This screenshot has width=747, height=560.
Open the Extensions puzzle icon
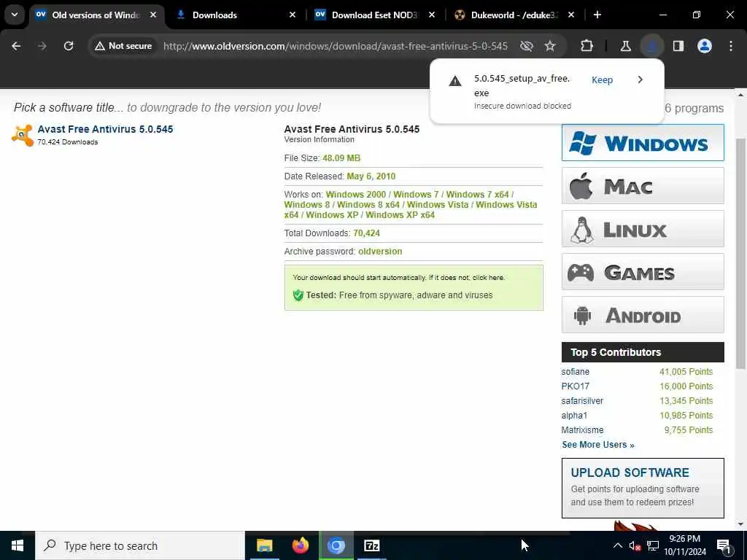587,46
